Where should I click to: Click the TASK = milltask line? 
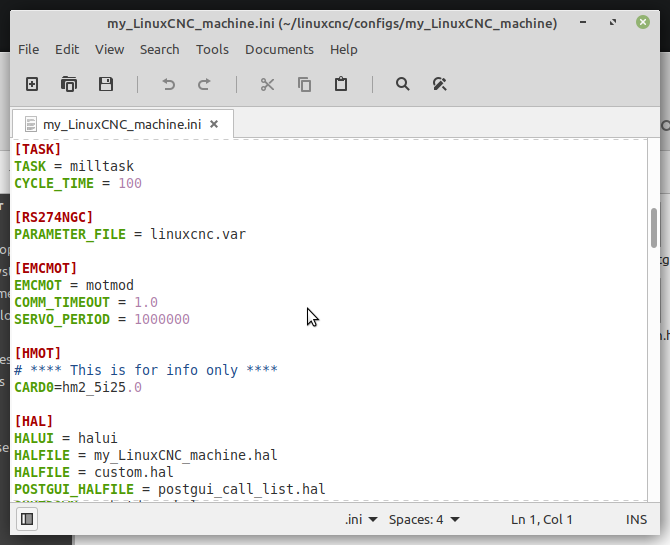coord(74,166)
